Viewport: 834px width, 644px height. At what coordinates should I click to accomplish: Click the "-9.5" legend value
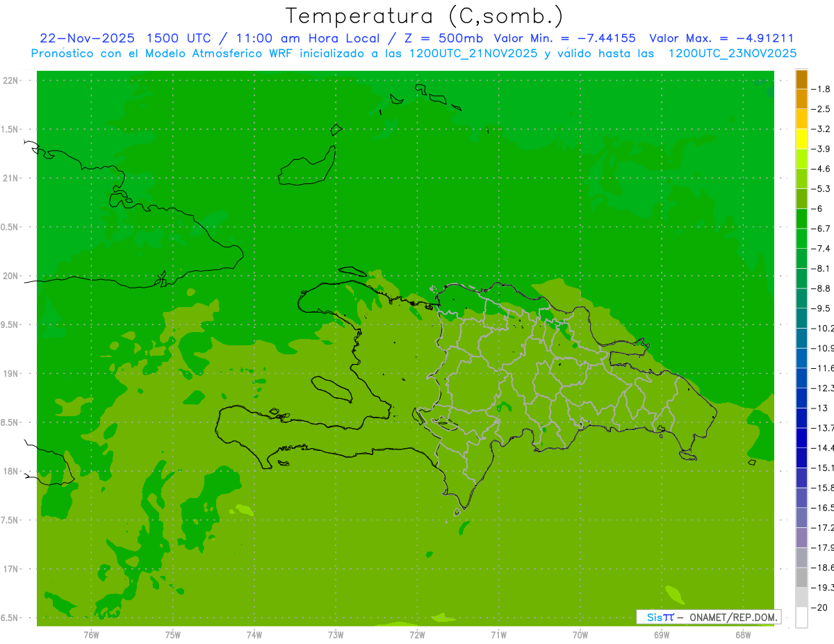[x=822, y=308]
